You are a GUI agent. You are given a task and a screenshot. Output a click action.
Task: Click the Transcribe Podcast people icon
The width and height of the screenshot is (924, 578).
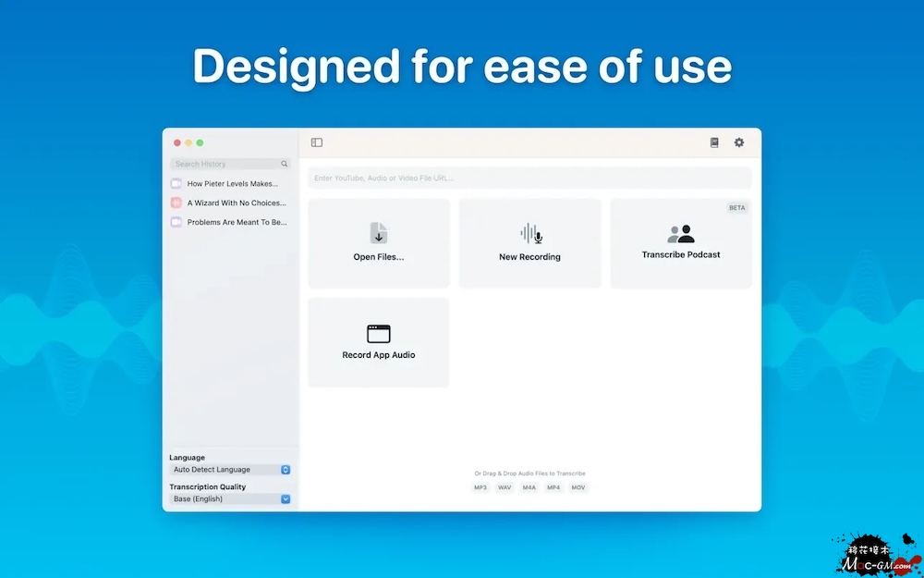tap(681, 234)
